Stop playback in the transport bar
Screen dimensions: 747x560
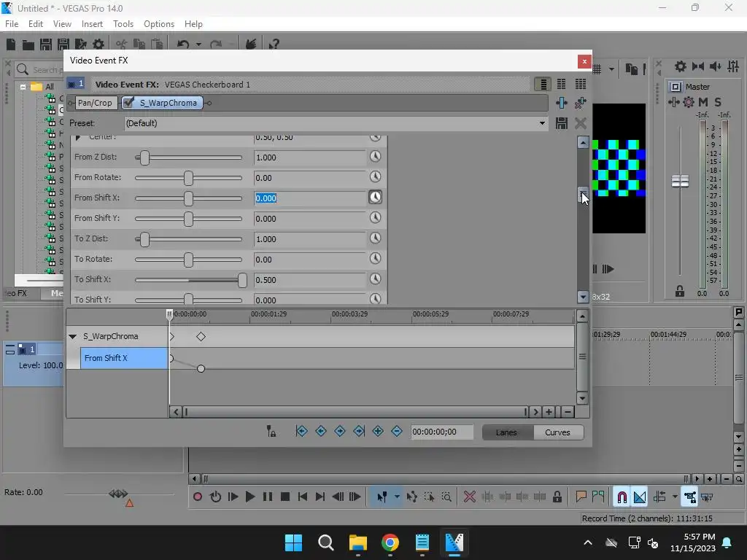click(x=285, y=497)
